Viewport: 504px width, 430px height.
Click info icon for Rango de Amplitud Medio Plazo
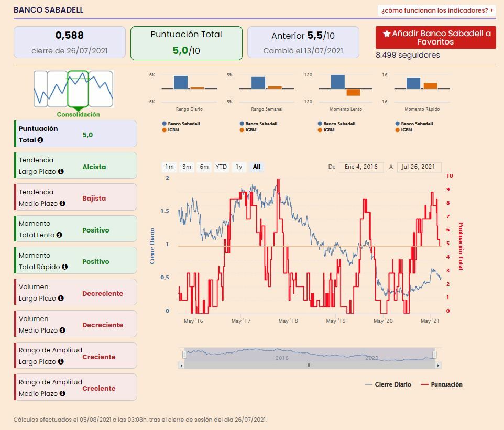[x=62, y=393]
